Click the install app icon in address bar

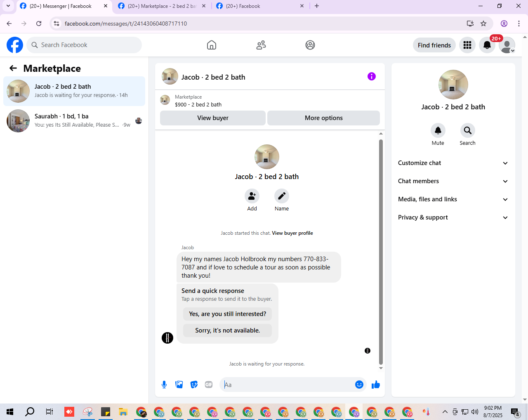pos(470,24)
